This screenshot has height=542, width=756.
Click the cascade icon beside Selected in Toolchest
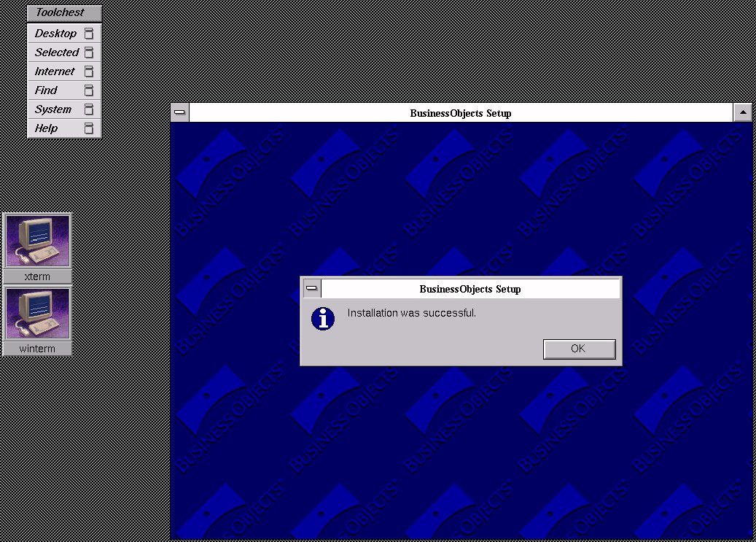(x=89, y=53)
